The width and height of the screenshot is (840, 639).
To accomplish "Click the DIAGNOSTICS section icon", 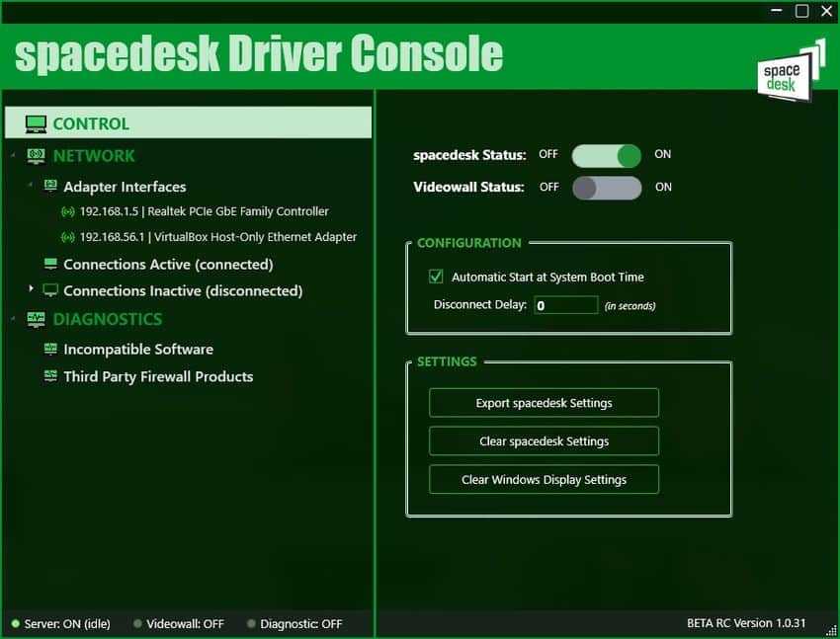I will [x=36, y=320].
